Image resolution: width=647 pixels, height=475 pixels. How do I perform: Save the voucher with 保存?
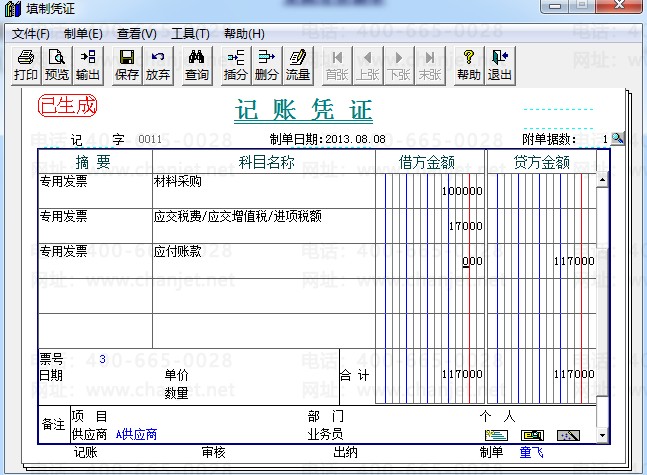pyautogui.click(x=127, y=66)
